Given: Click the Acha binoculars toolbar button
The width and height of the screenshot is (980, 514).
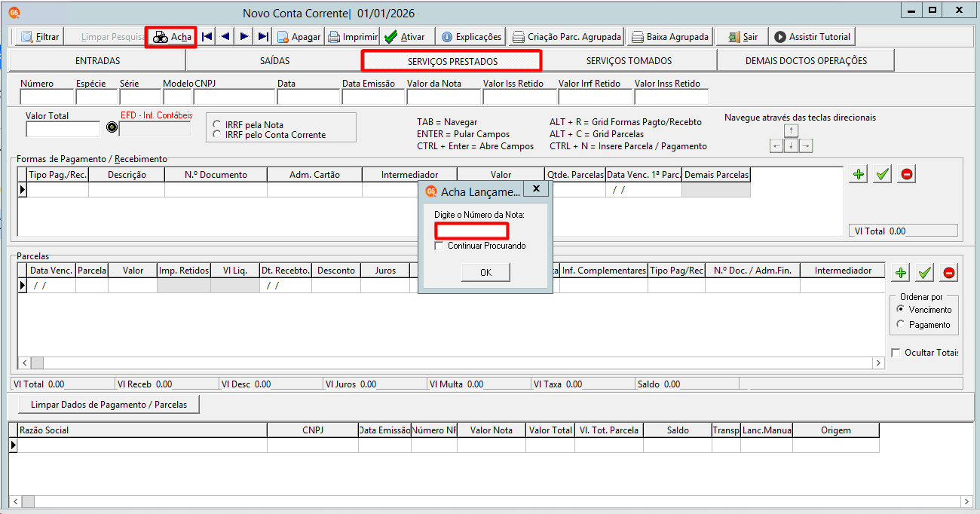Looking at the screenshot, I should pyautogui.click(x=171, y=36).
